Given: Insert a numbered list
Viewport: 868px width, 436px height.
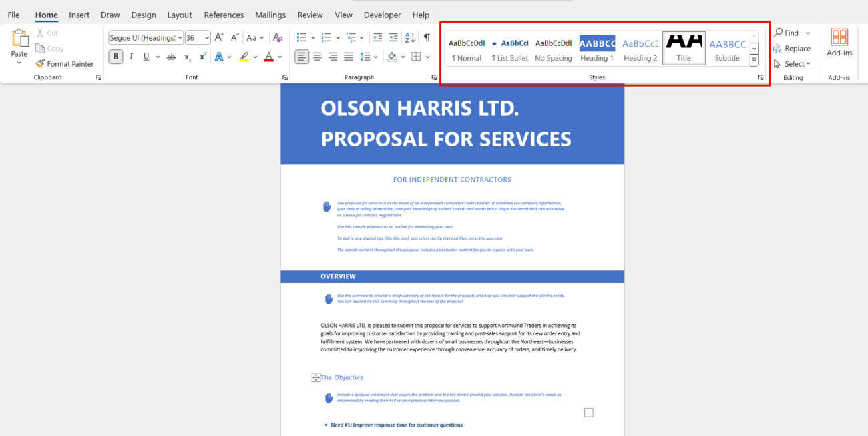Looking at the screenshot, I should [327, 37].
